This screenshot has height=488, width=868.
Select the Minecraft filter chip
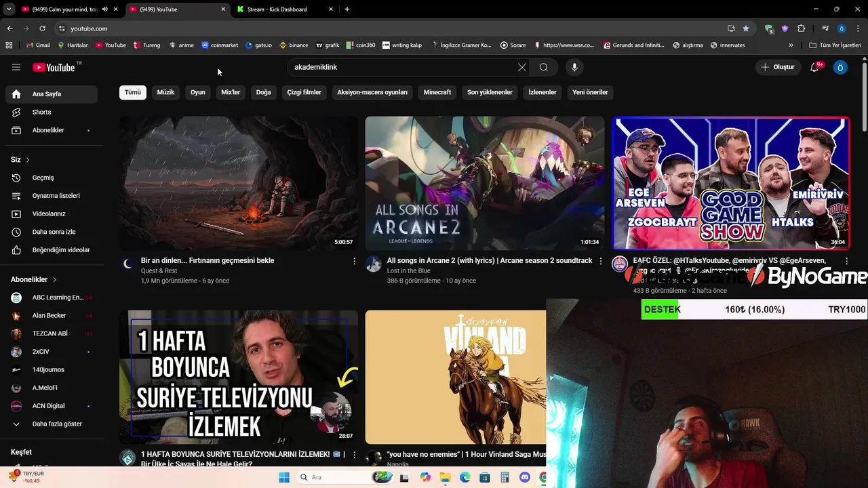pos(437,92)
